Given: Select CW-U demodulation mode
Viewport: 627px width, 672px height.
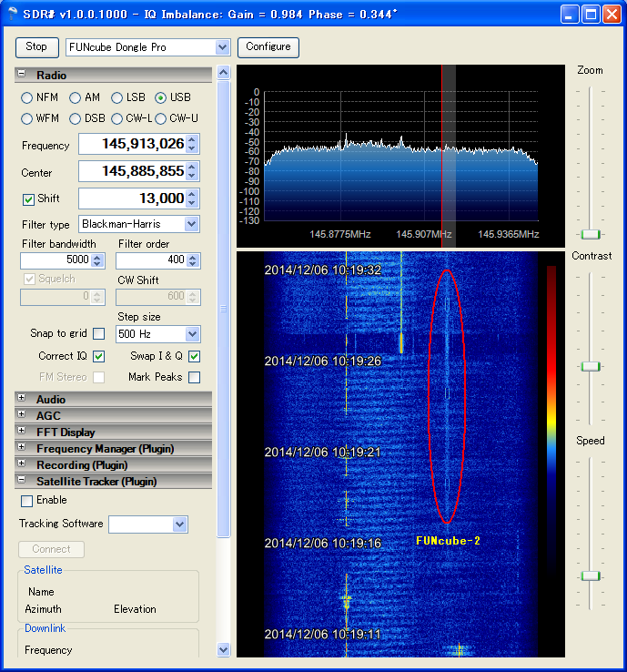Looking at the screenshot, I should 160,118.
